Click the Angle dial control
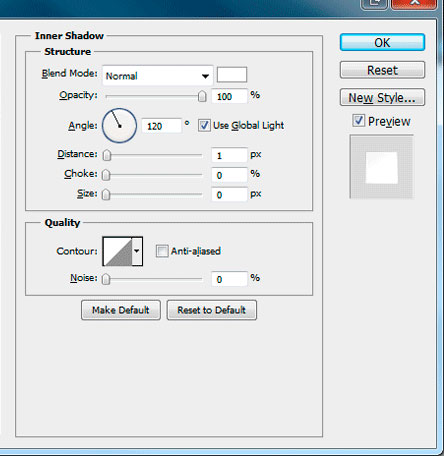 (x=119, y=126)
